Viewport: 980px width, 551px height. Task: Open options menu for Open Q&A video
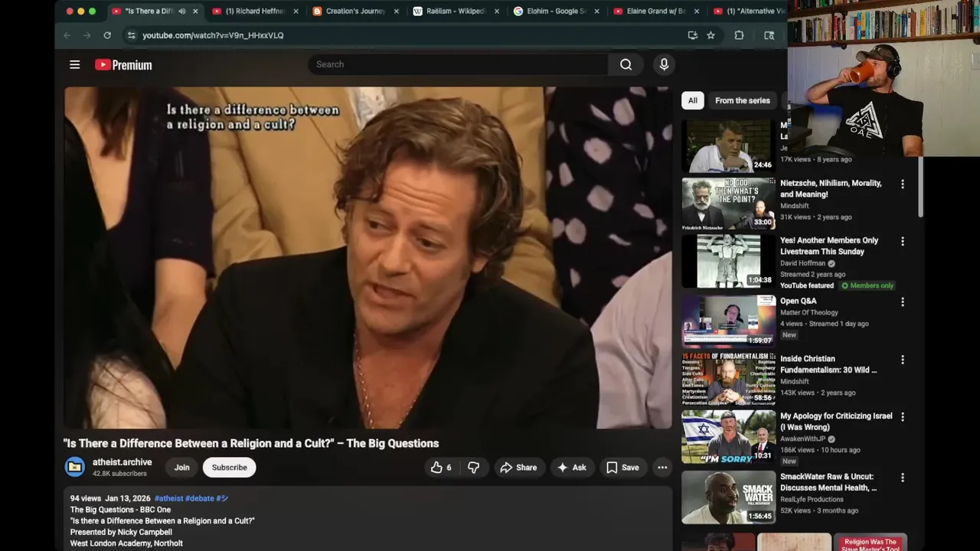[902, 302]
